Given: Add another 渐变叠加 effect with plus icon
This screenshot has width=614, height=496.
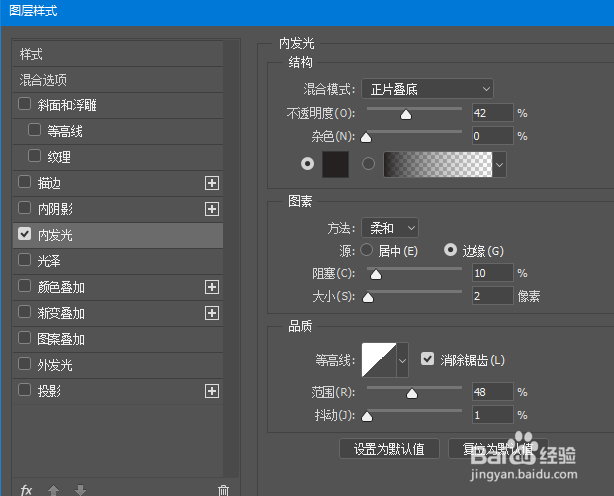Looking at the screenshot, I should click(x=212, y=313).
